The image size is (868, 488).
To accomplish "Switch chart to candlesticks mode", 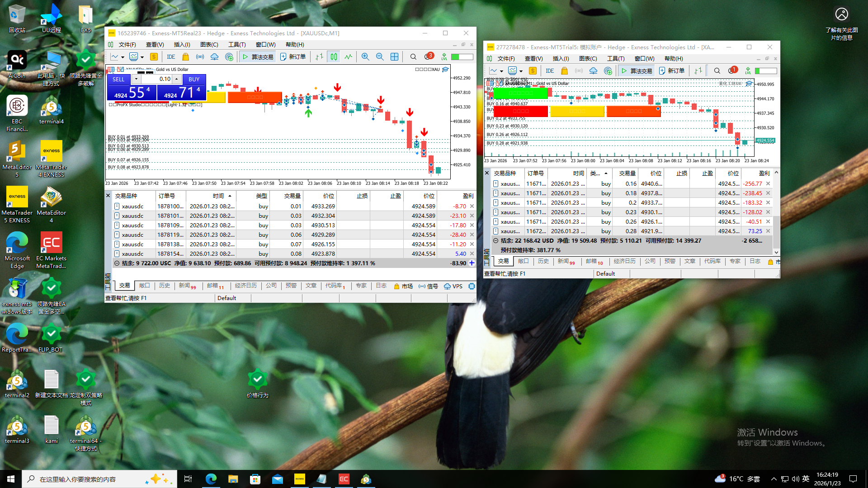I will (334, 57).
